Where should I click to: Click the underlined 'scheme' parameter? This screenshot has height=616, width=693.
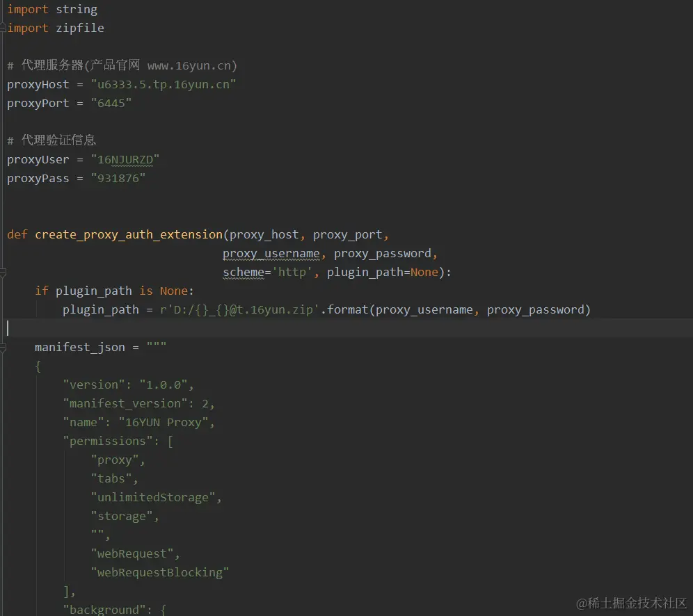point(244,272)
